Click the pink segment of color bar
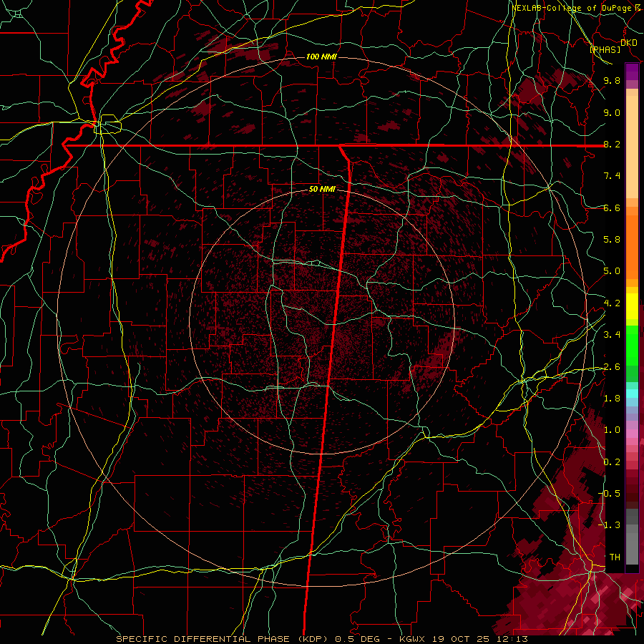Image resolution: width=644 pixels, height=644 pixels. 632,434
